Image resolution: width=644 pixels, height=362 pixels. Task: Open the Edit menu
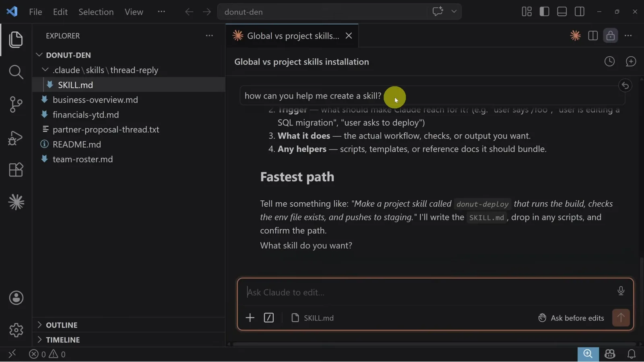(60, 12)
